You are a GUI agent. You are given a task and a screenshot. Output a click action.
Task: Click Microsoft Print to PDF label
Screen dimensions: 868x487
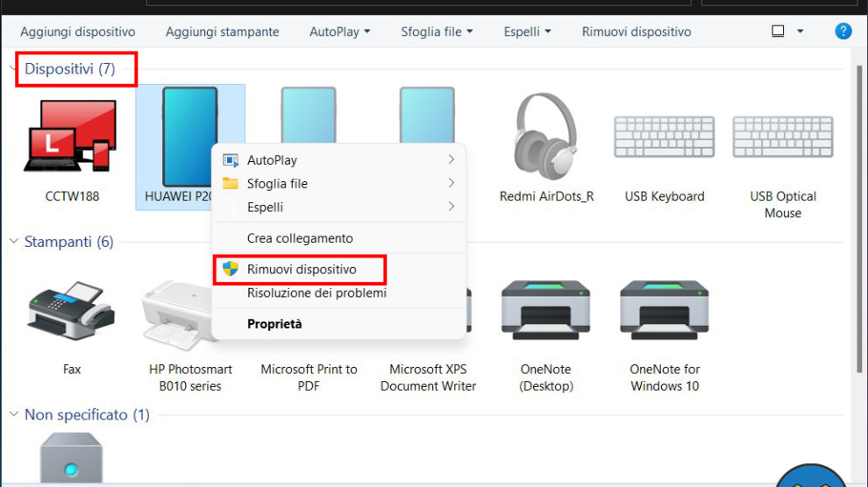pos(309,378)
